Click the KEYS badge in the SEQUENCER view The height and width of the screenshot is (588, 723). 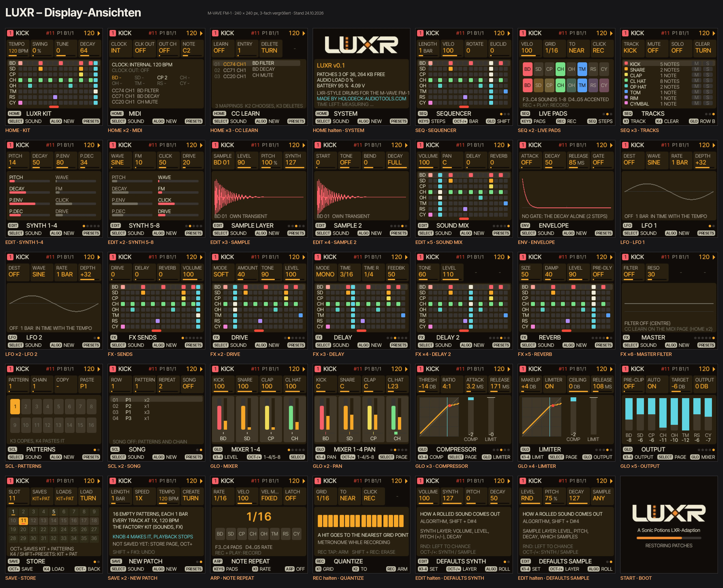point(424,121)
